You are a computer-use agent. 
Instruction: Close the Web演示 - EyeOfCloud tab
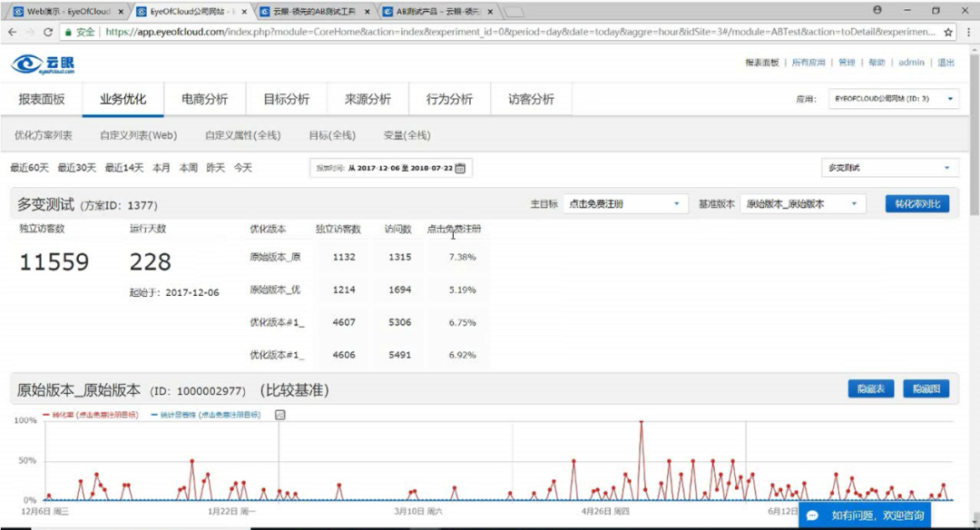pos(121,12)
